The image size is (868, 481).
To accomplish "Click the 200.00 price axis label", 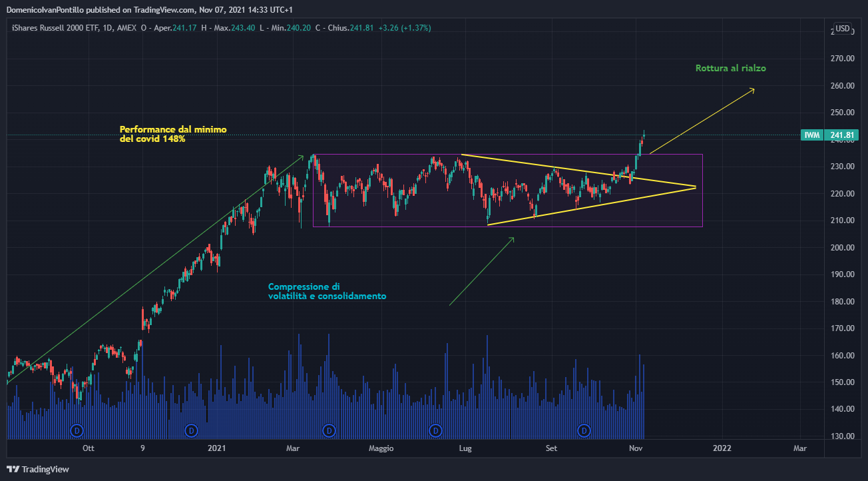I will coord(841,248).
